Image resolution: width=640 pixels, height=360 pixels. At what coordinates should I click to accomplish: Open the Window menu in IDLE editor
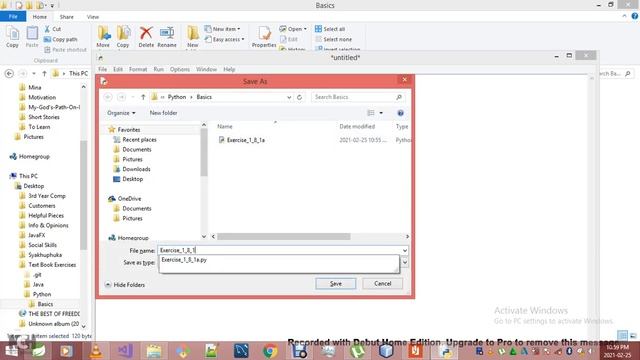point(206,69)
